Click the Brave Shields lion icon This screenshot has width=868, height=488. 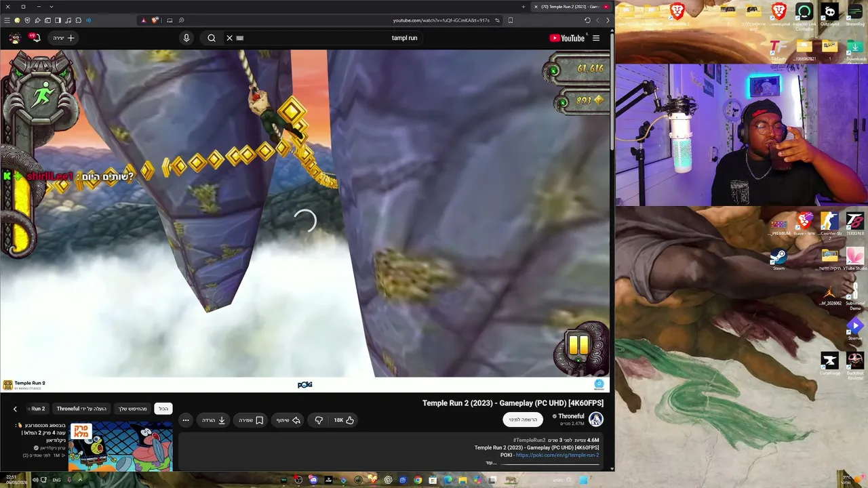point(155,20)
